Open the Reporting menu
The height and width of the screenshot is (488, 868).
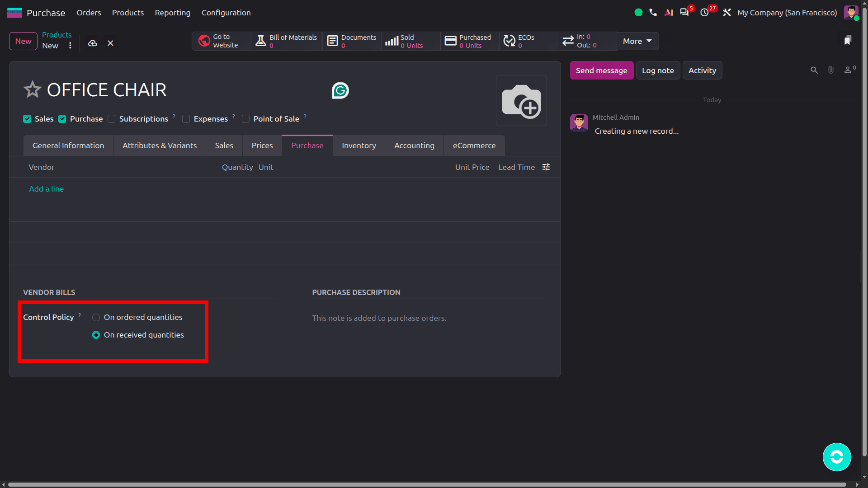(x=173, y=13)
